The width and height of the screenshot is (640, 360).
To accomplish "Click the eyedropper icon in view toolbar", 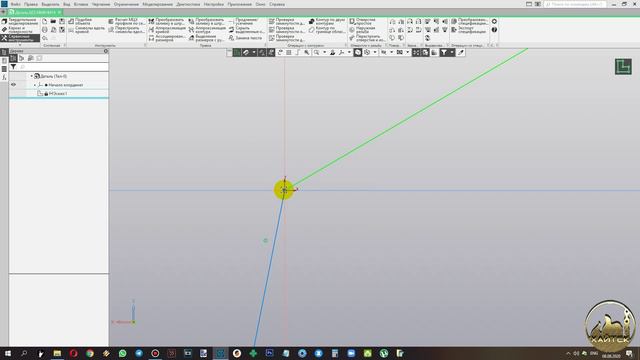I will tap(461, 52).
